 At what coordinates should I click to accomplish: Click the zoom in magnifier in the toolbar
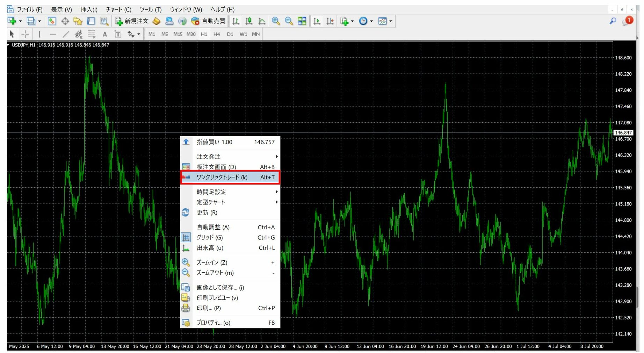[x=276, y=21]
